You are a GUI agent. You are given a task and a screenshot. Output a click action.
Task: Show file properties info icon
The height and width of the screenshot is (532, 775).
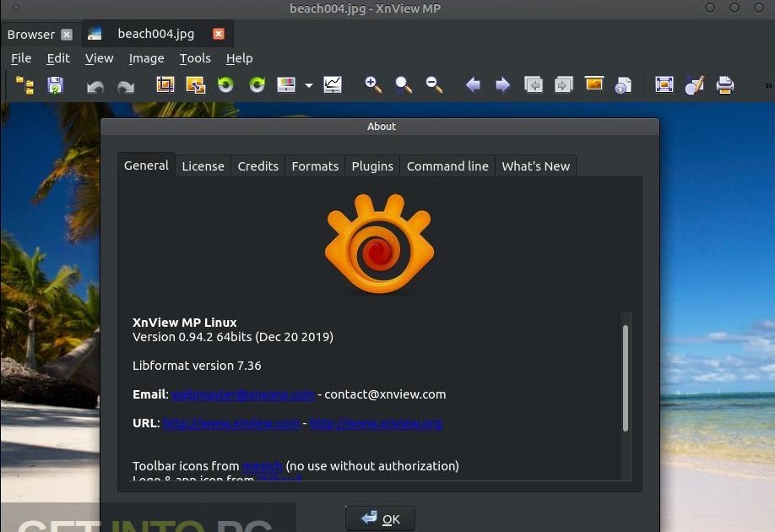tap(623, 85)
